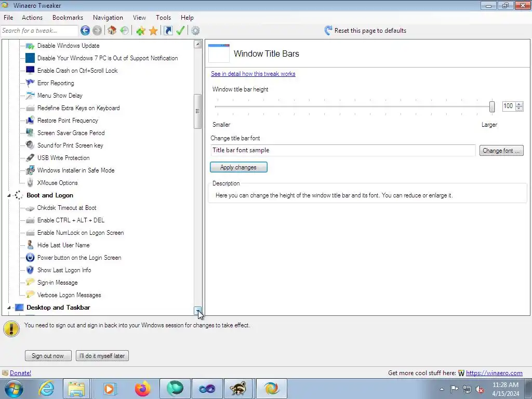Screen dimensions: 532x399
Task: Open the Navigation menu
Action: [108, 18]
